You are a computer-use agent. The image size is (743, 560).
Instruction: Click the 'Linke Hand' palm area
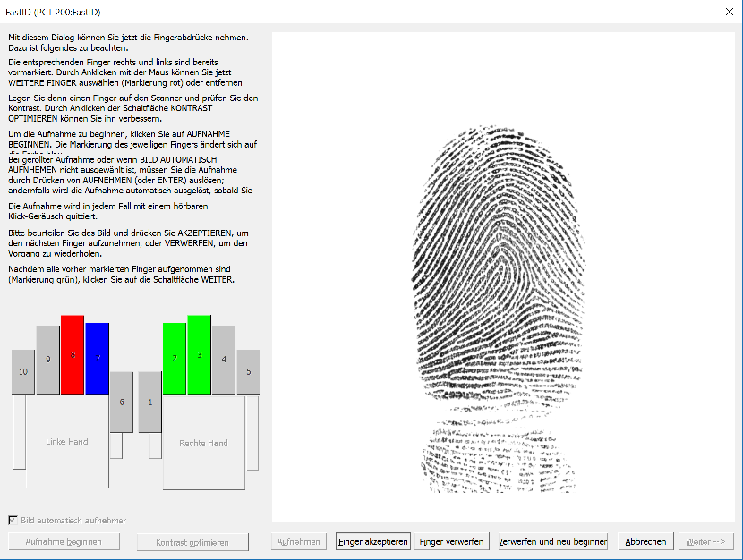67,442
